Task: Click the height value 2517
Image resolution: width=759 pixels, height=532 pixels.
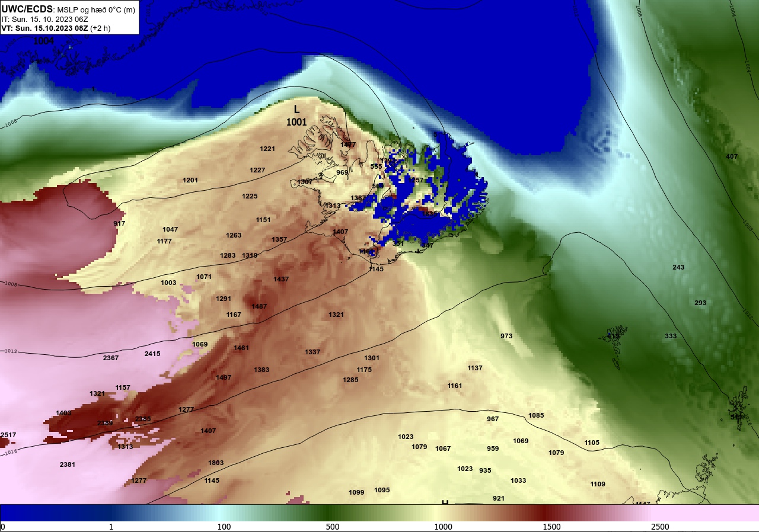Action: click(x=8, y=435)
